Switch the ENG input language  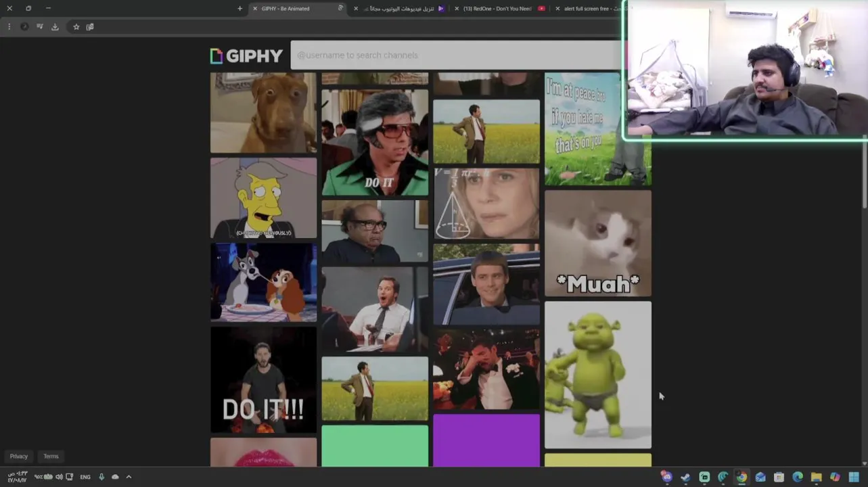click(85, 477)
